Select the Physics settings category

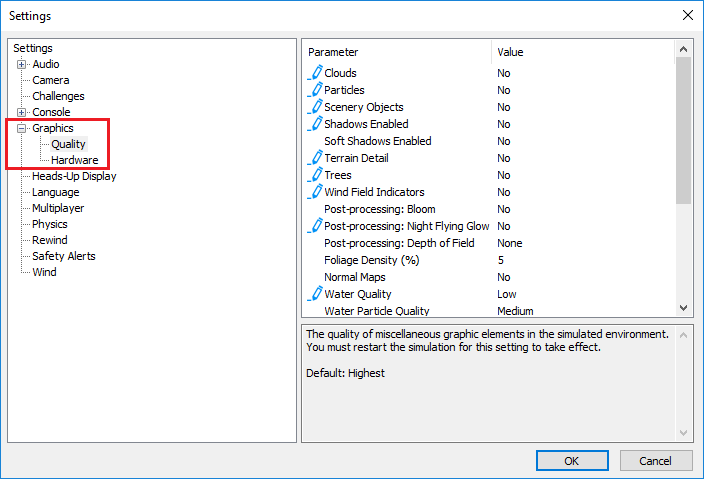coord(49,224)
